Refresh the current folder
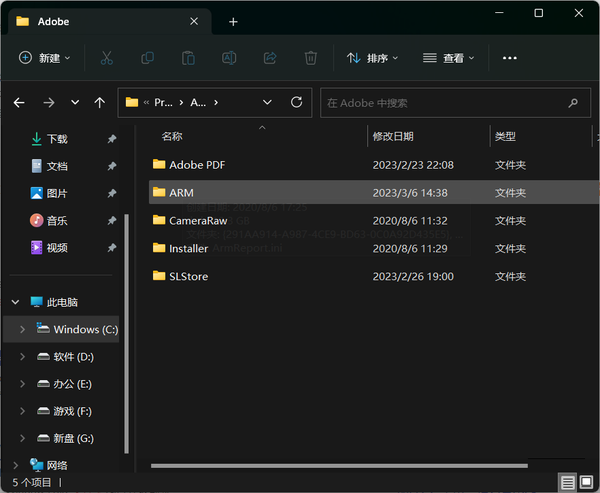Image resolution: width=600 pixels, height=493 pixels. pos(296,103)
